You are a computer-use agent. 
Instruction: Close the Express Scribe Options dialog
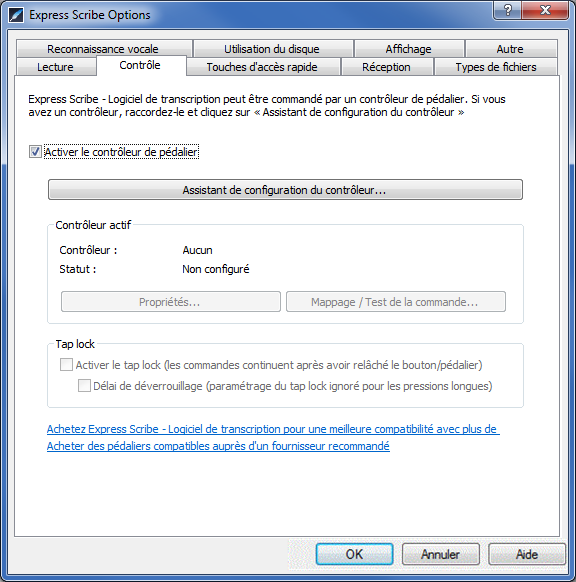tap(545, 10)
